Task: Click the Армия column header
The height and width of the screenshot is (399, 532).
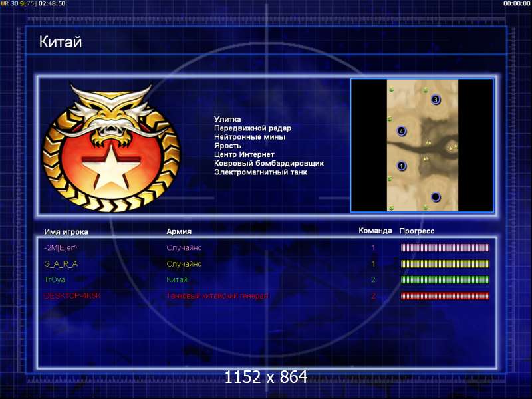Action: tap(179, 231)
